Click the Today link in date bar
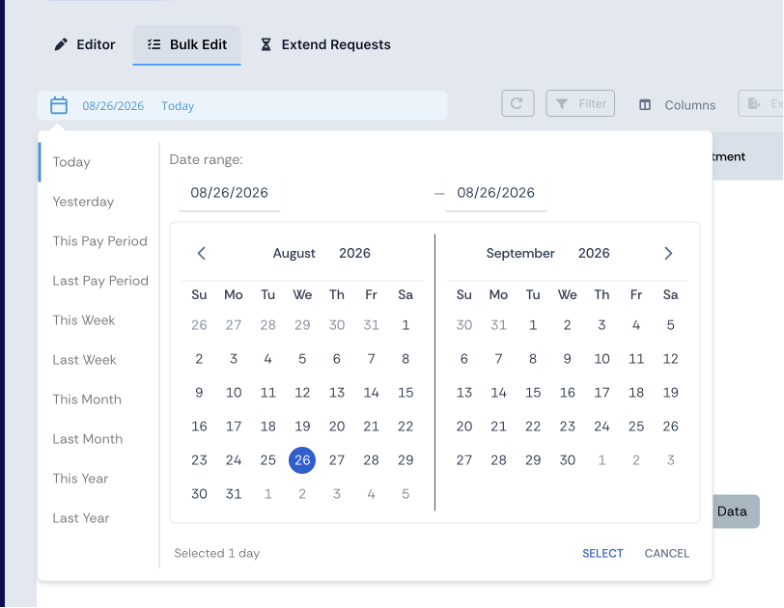 pos(178,106)
